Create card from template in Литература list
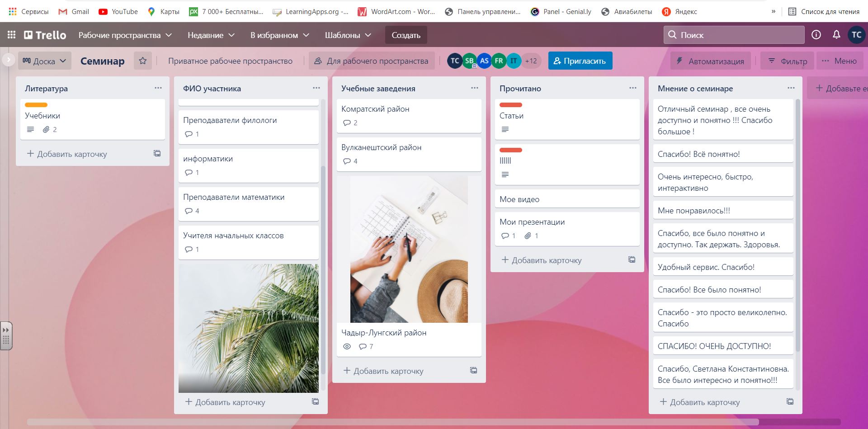The image size is (868, 429). [x=157, y=154]
